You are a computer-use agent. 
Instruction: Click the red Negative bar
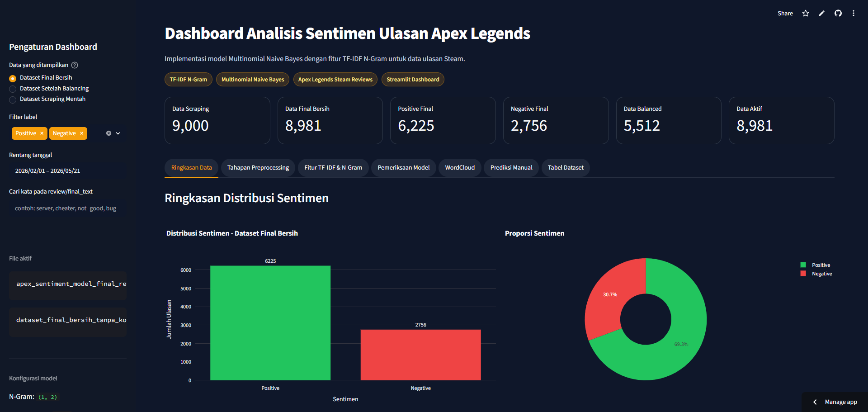click(421, 355)
